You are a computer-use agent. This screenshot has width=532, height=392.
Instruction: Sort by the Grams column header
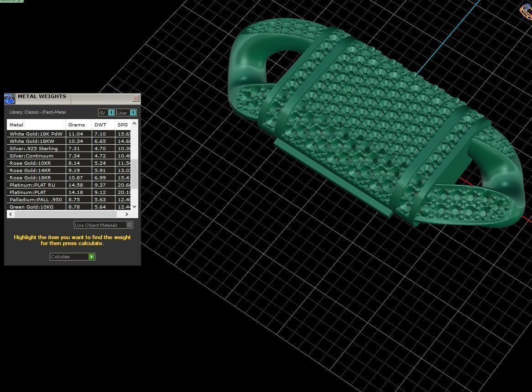(78, 125)
